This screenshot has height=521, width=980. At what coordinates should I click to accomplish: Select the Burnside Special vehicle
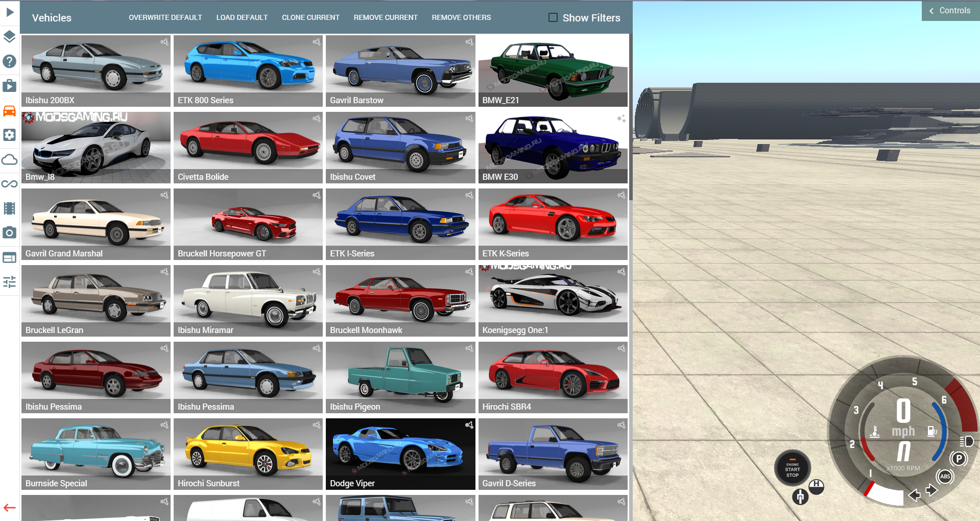tap(96, 454)
